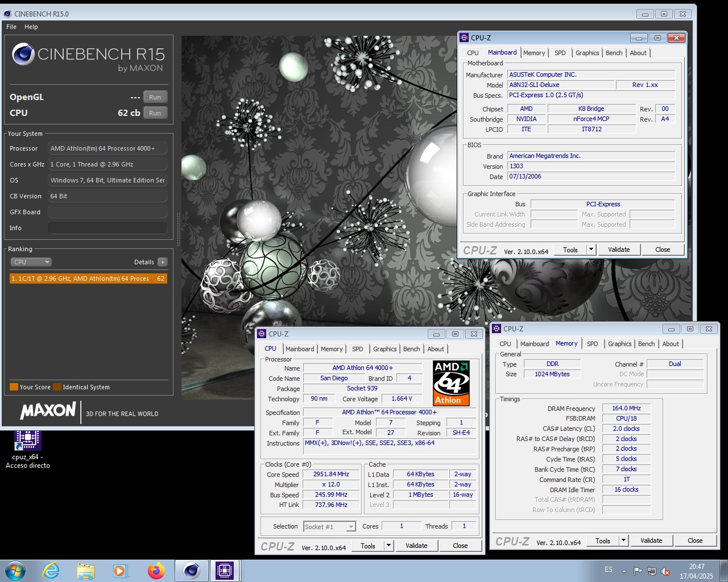
Task: Click Tools button in CPU window
Action: coord(368,546)
